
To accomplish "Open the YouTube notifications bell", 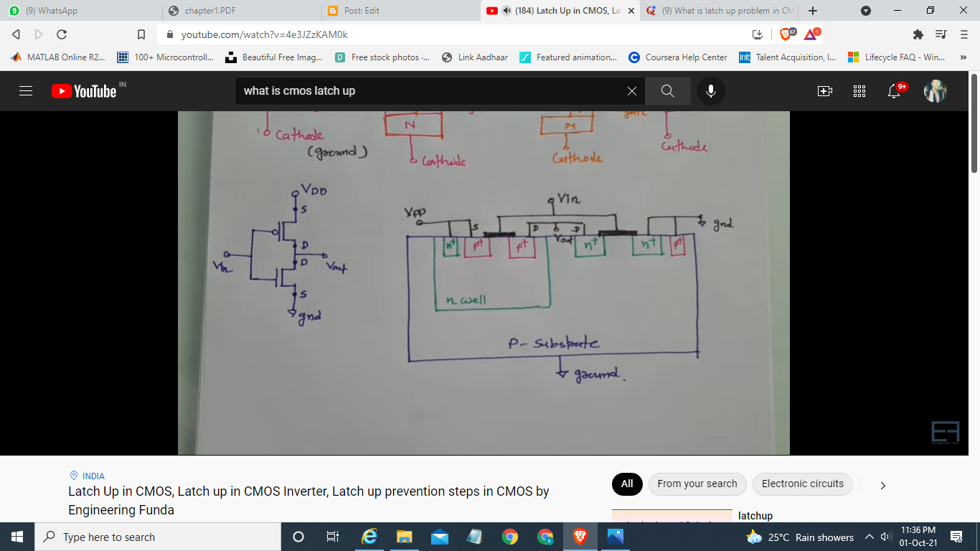I will coord(894,91).
